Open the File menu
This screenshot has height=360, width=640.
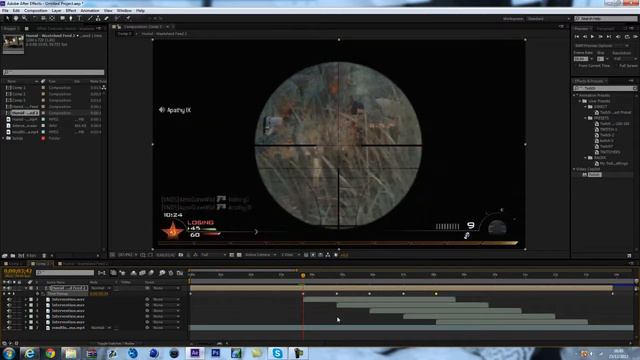(x=5, y=11)
